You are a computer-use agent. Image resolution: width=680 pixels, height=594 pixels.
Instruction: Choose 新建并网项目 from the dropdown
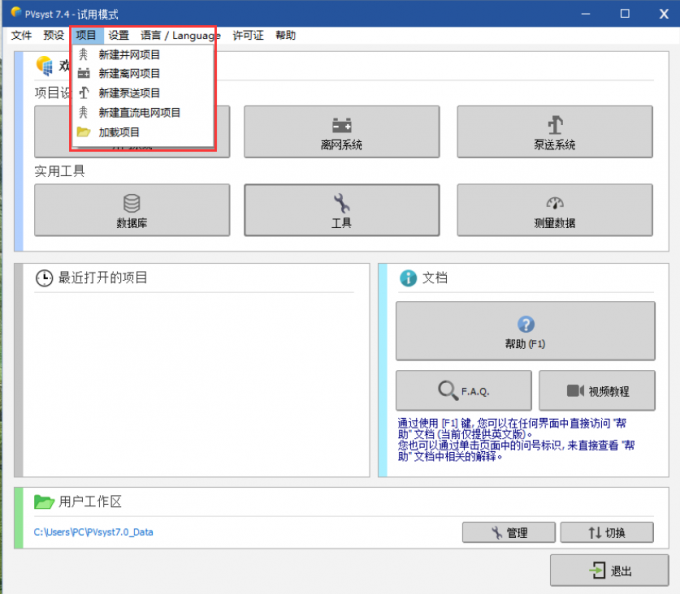pos(143,55)
